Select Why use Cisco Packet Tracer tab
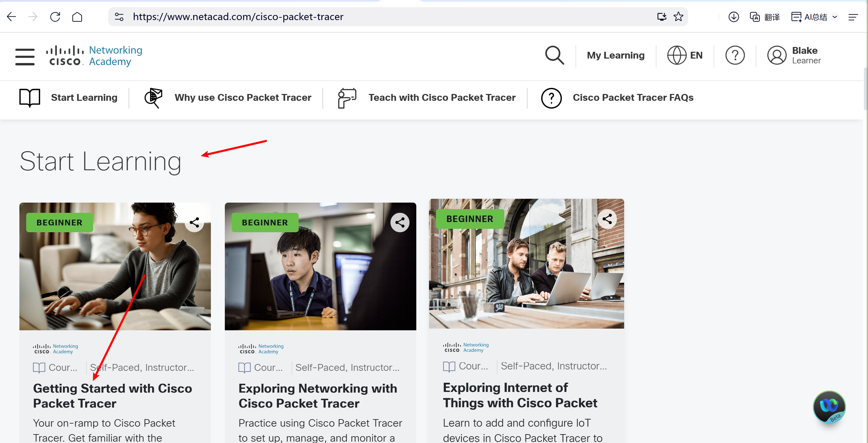 pos(243,98)
